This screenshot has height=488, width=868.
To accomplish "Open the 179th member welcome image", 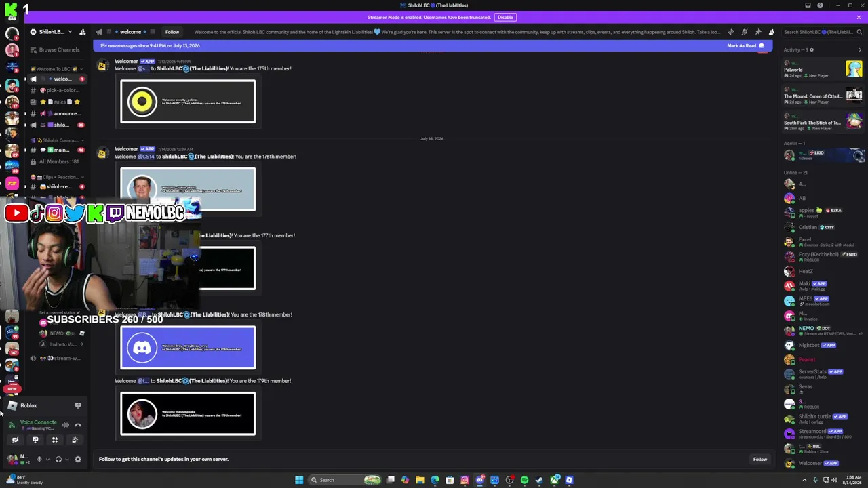I will click(188, 413).
